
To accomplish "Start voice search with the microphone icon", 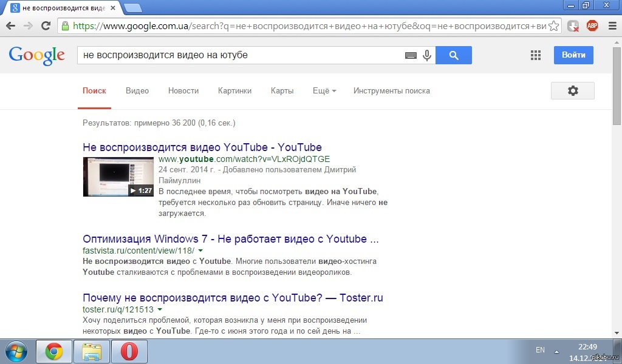I will 427,55.
